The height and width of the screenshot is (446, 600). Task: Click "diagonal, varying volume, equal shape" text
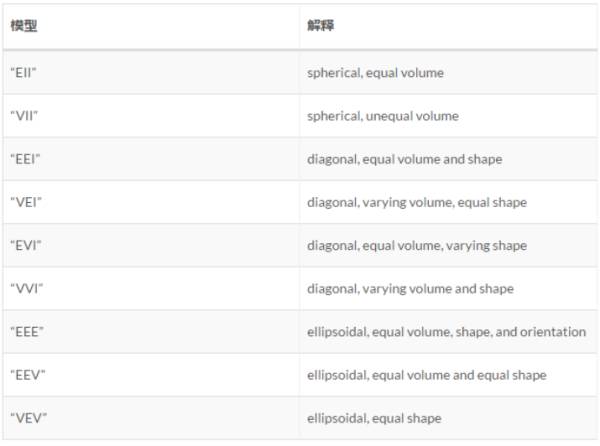416,202
